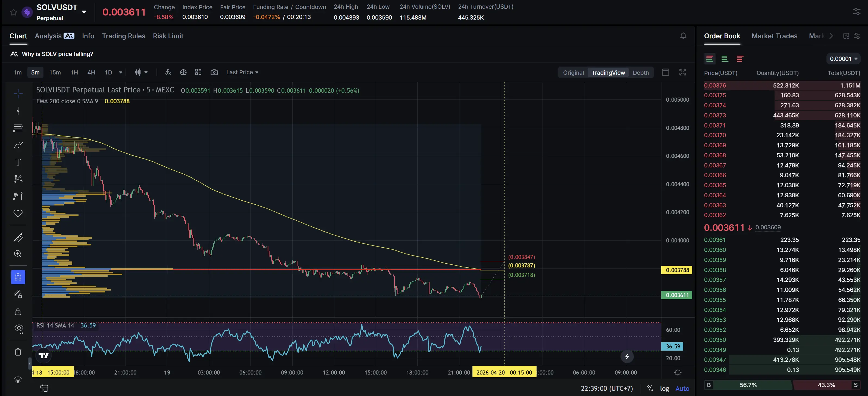Open the Trading Rules tab
This screenshot has width=868, height=396.
tap(123, 36)
